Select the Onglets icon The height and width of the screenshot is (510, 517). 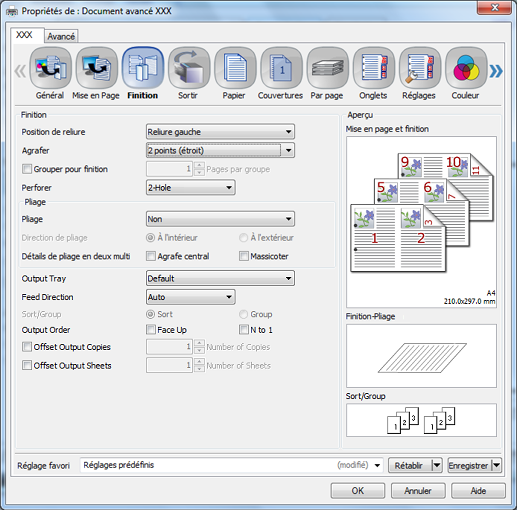[374, 68]
